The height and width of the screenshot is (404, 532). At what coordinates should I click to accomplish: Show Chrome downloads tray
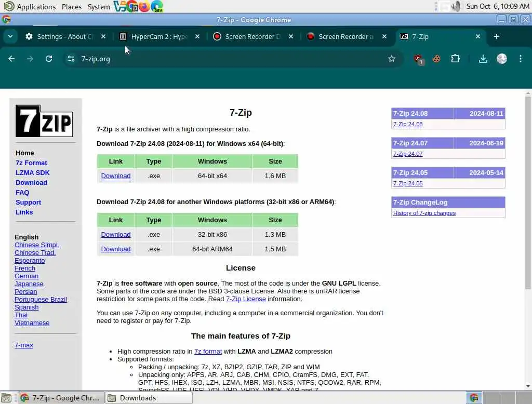(483, 59)
